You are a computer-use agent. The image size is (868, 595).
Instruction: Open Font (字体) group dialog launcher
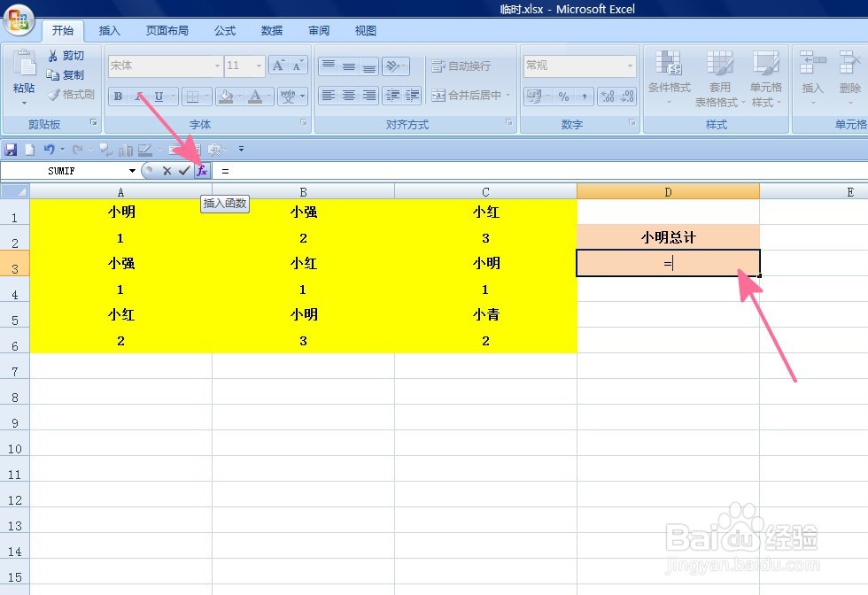(303, 122)
